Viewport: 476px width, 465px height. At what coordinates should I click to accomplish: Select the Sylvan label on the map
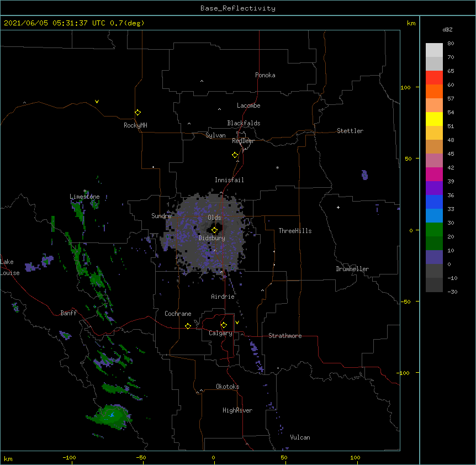click(x=215, y=135)
